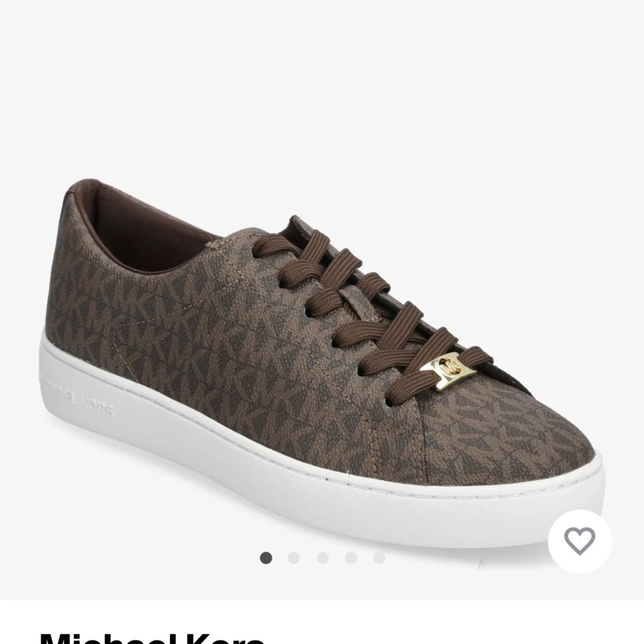Go to the fourth carousel dot
644x644 pixels.
(x=351, y=558)
